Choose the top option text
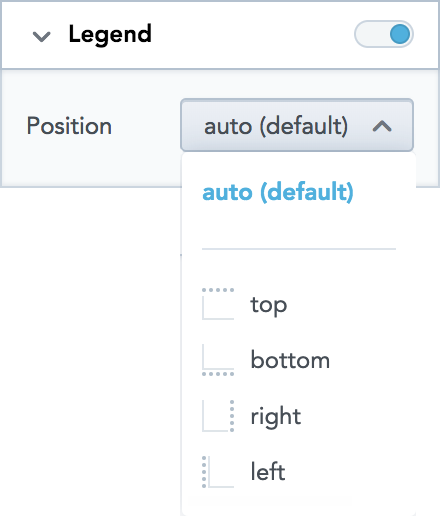 269,305
